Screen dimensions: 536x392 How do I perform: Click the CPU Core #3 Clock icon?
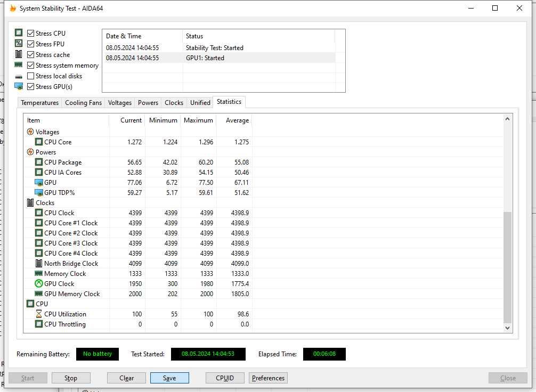(x=39, y=243)
